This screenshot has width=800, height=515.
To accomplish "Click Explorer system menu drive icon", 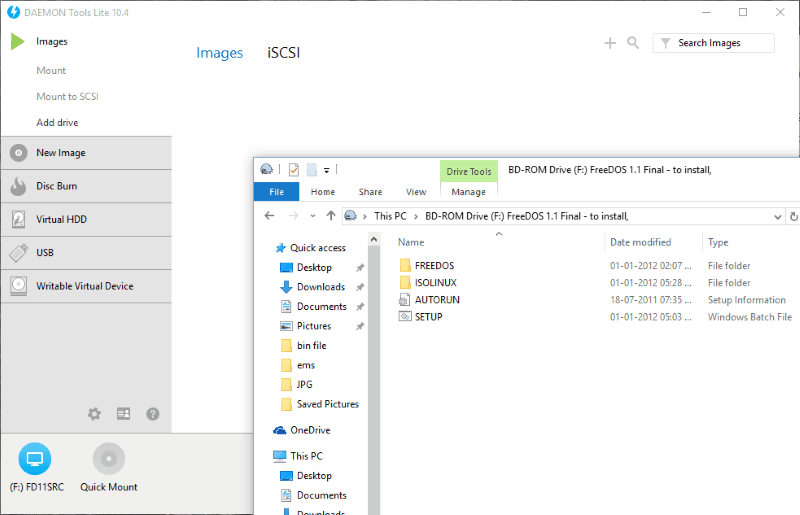I will click(x=266, y=169).
